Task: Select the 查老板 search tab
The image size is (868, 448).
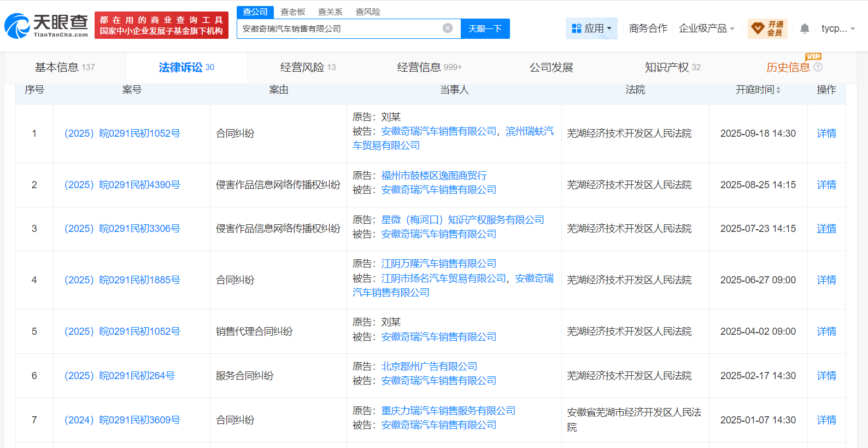Action: coord(293,11)
